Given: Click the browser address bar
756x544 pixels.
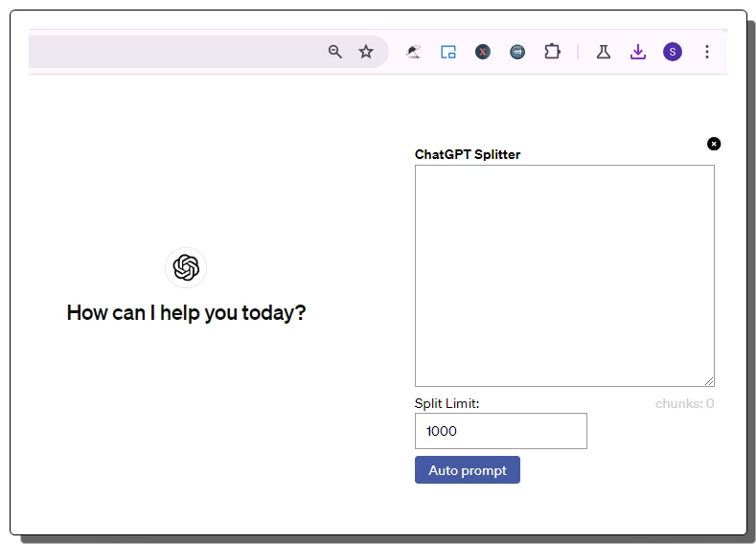Looking at the screenshot, I should pyautogui.click(x=172, y=52).
